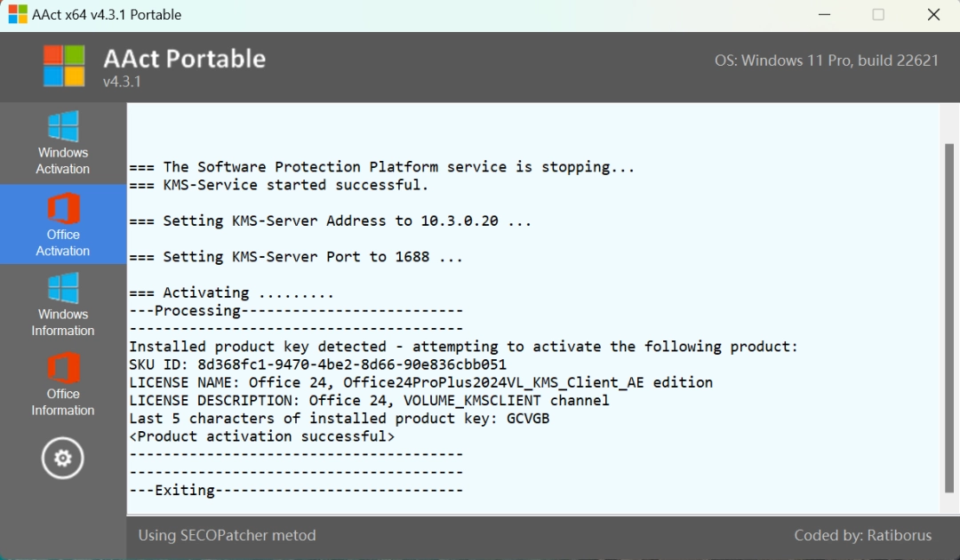Click the OS Windows 11 Pro build label
Screen dimensions: 960x560
(827, 60)
